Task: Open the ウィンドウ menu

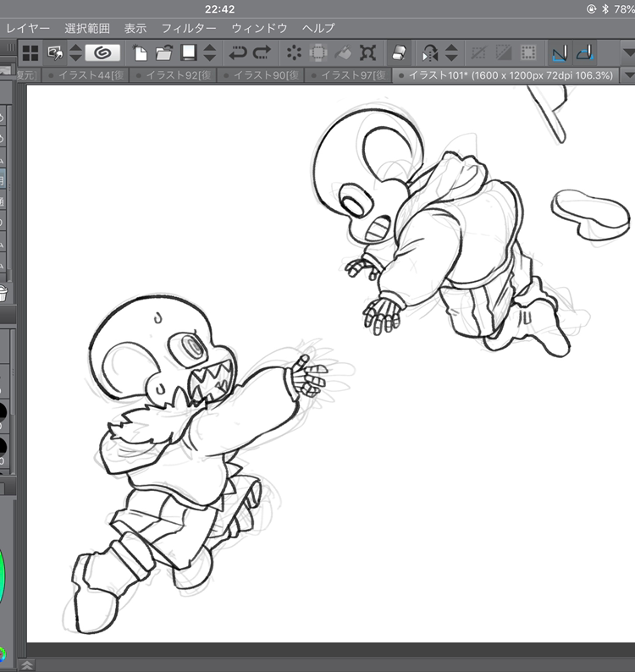Action: (x=259, y=28)
